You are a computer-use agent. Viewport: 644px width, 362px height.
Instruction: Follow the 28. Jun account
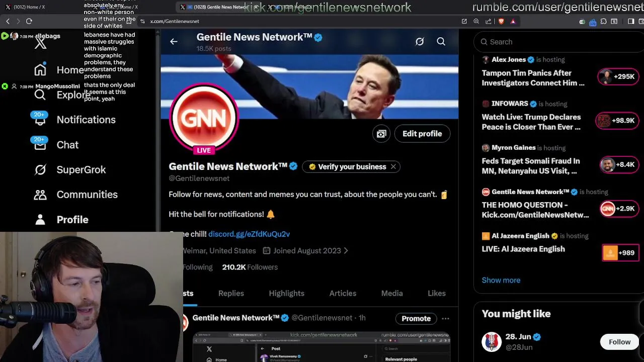coord(619,342)
